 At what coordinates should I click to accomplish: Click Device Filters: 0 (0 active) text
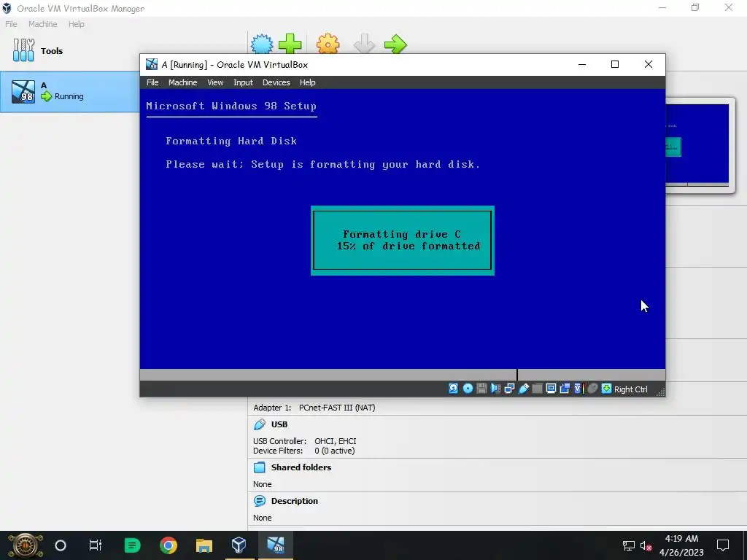click(303, 451)
